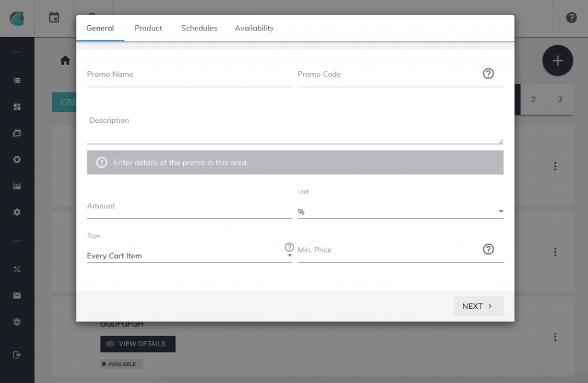Click VIEW DETAILS for GGDFGFGH

(x=138, y=344)
